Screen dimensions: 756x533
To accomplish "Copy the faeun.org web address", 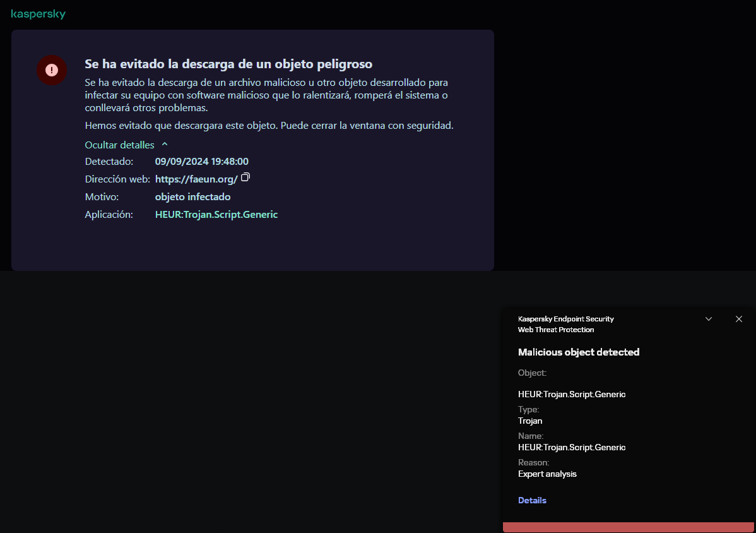I will [x=245, y=177].
